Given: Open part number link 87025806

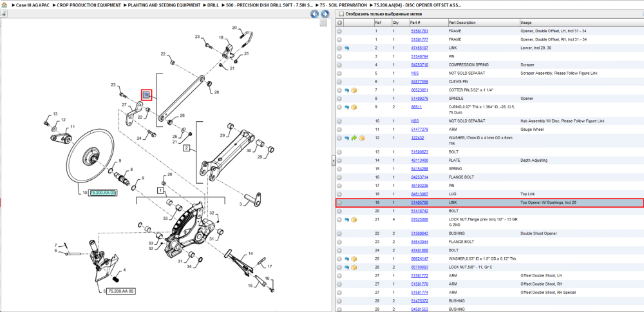Looking at the screenshot, I should click(419, 220).
